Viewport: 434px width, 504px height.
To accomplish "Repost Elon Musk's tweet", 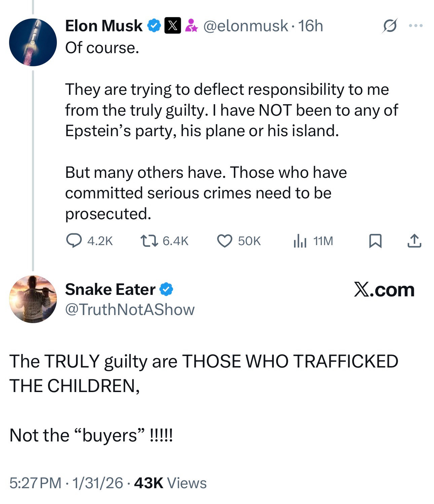I will [x=149, y=241].
